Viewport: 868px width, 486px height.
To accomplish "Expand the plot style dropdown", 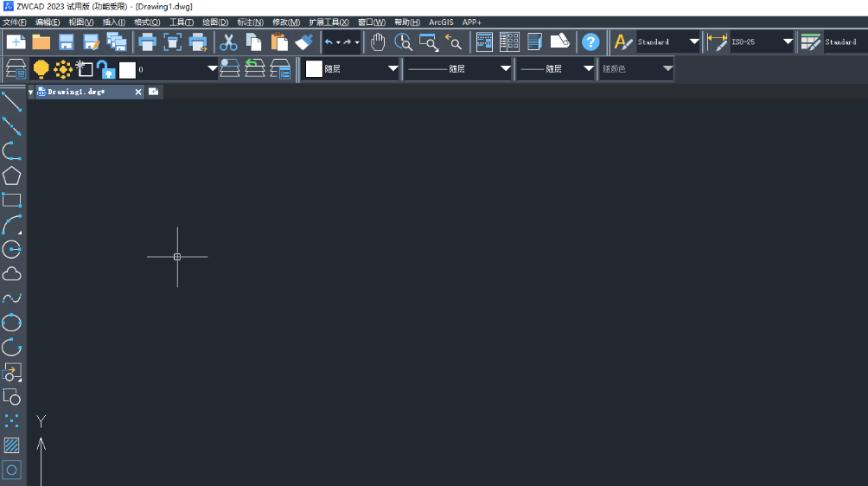I will [667, 69].
